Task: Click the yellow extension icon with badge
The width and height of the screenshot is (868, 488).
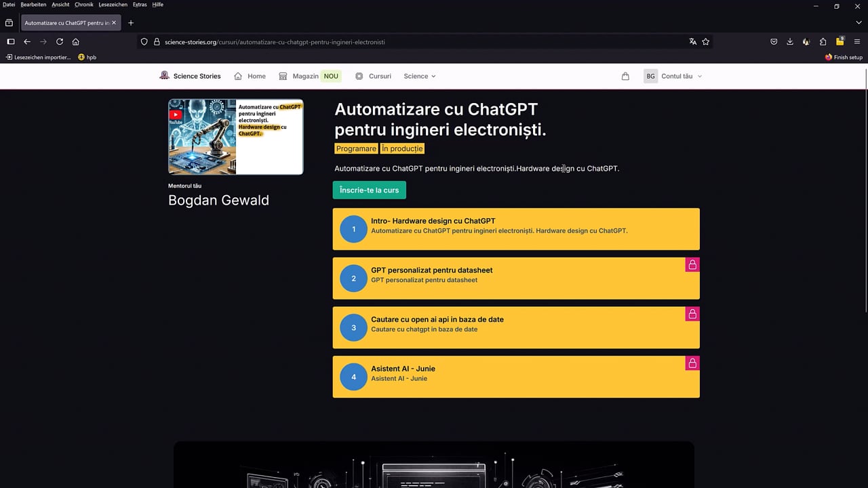Action: pyautogui.click(x=840, y=41)
